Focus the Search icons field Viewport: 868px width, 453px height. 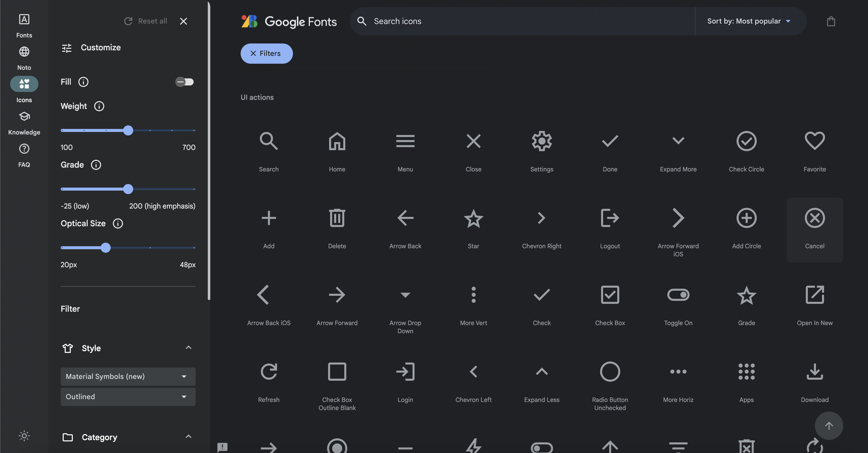click(522, 21)
